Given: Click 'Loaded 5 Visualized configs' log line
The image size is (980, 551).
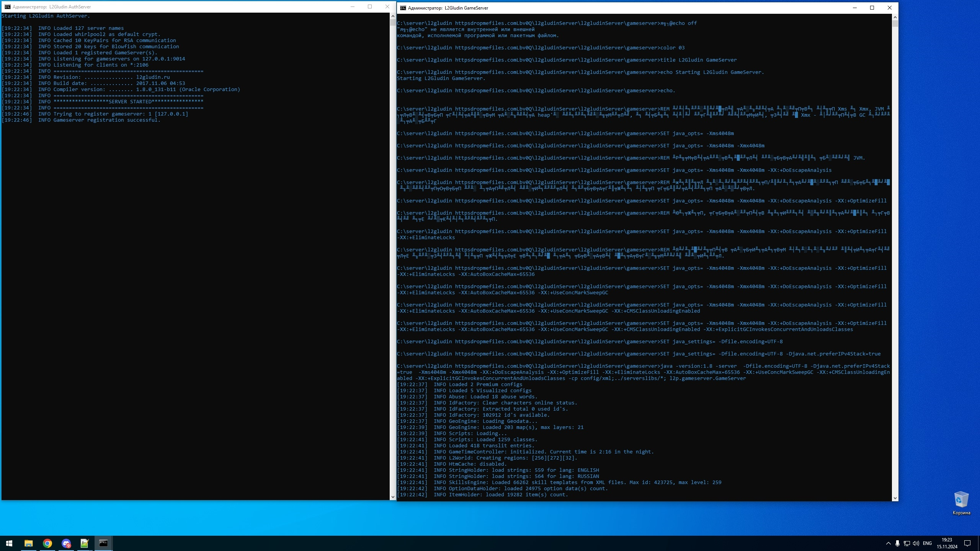Looking at the screenshot, I should (x=464, y=391).
